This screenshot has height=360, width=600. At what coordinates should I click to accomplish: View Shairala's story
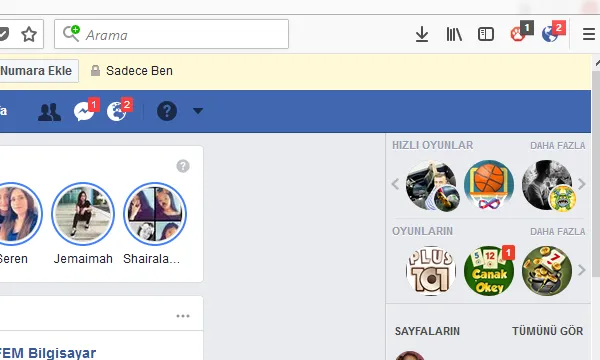coord(155,213)
